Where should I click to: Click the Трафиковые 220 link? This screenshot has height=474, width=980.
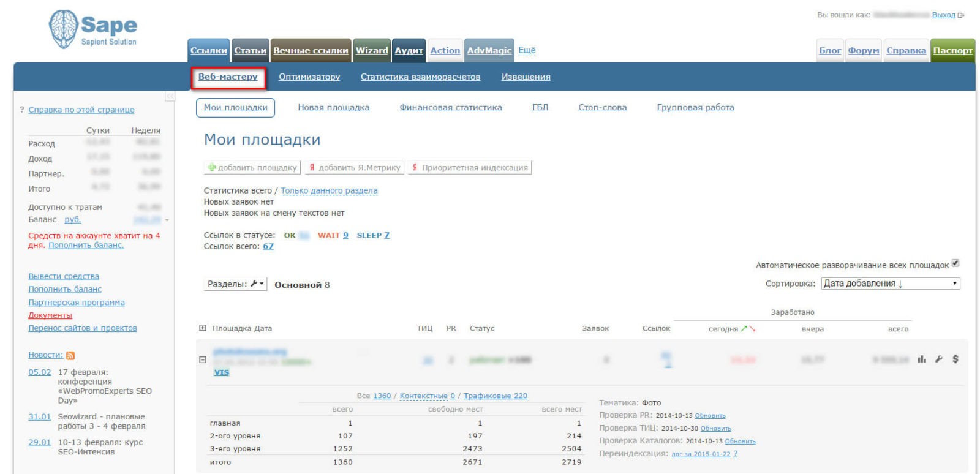pyautogui.click(x=496, y=396)
